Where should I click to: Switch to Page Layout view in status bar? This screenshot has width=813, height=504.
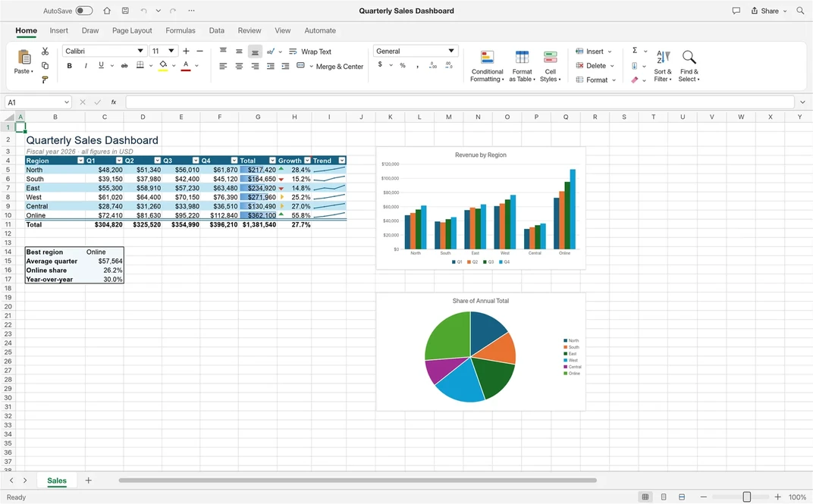click(x=664, y=496)
